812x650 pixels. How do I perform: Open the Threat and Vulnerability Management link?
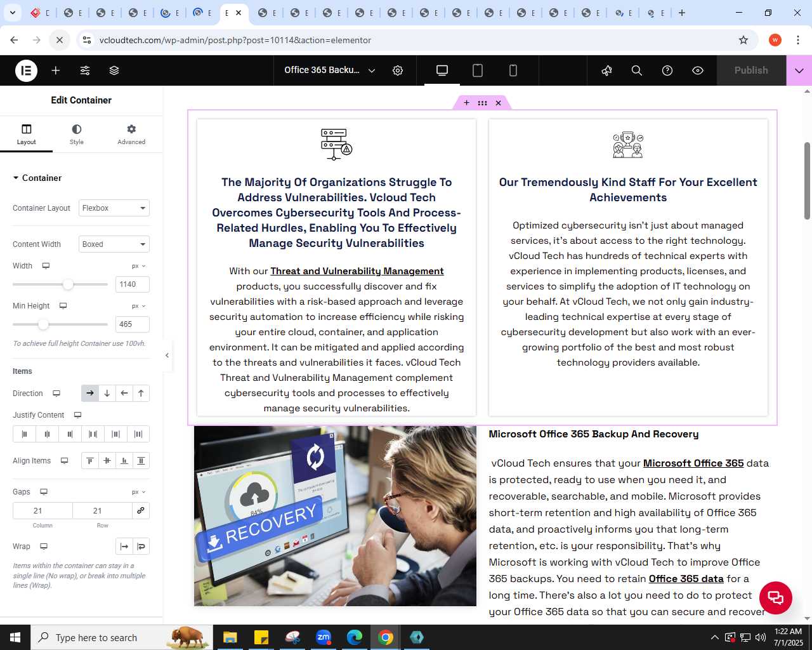pos(357,271)
